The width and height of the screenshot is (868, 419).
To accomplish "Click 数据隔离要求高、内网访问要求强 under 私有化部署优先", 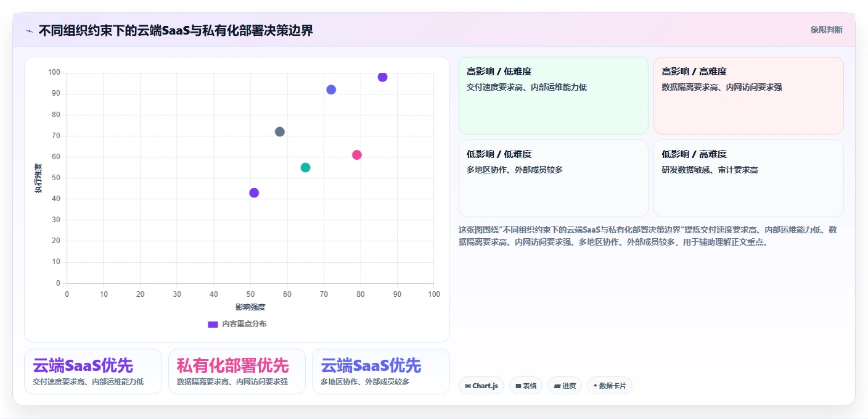I will coord(232,382).
